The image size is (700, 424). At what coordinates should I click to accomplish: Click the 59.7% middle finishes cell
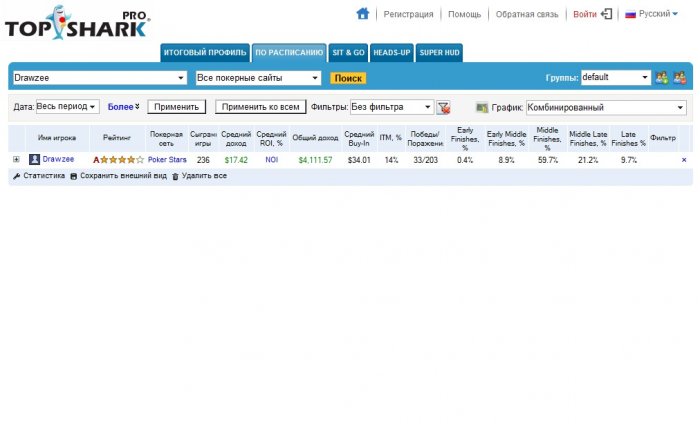[548, 160]
